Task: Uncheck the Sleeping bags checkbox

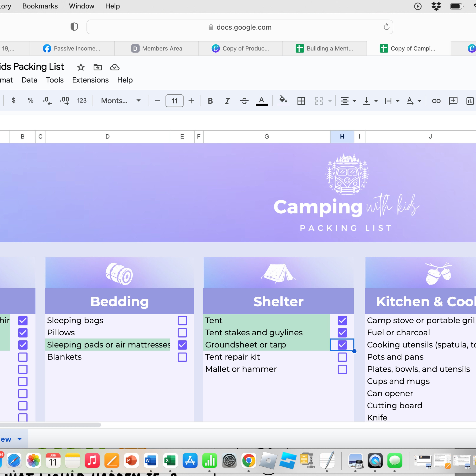Action: 182,320
